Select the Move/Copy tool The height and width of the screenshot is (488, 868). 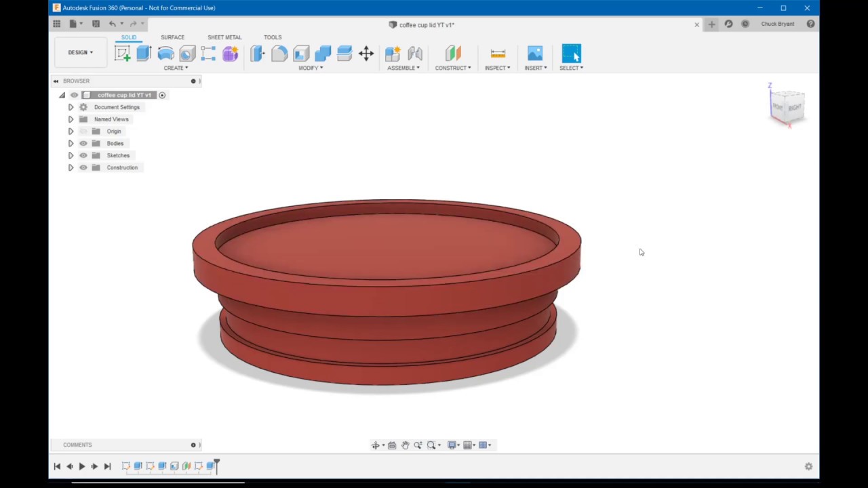coord(366,54)
